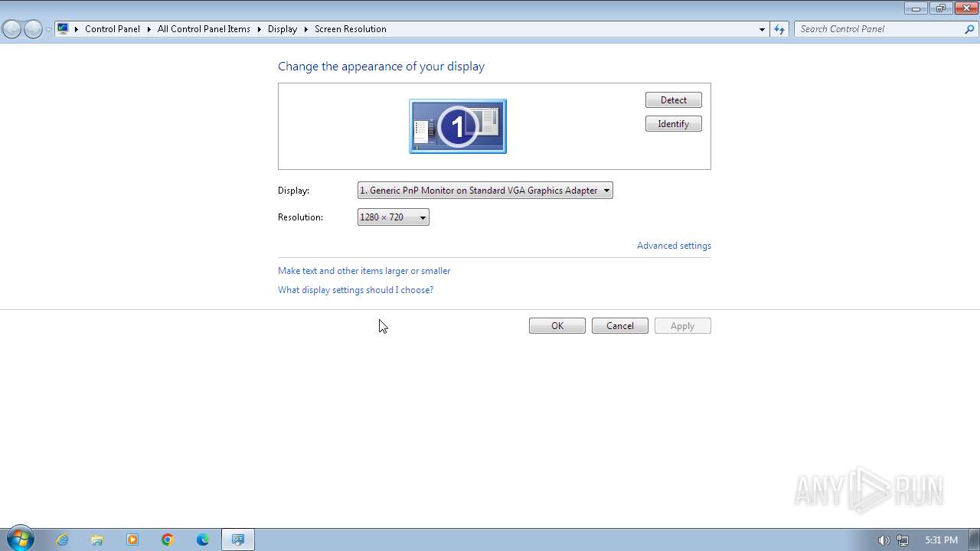The height and width of the screenshot is (551, 980).
Task: Click the Identify button
Action: click(x=674, y=124)
